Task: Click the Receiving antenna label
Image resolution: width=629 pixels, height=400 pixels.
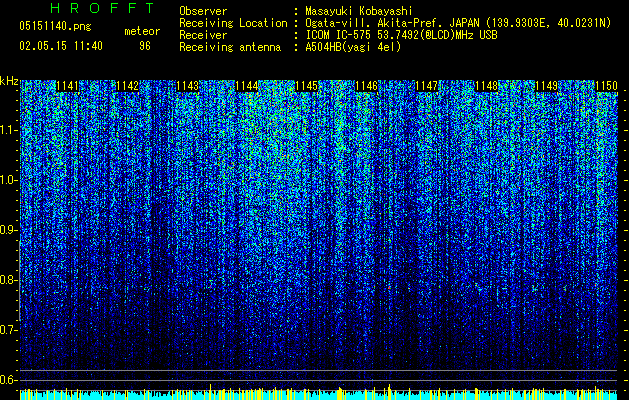Action: [230, 47]
